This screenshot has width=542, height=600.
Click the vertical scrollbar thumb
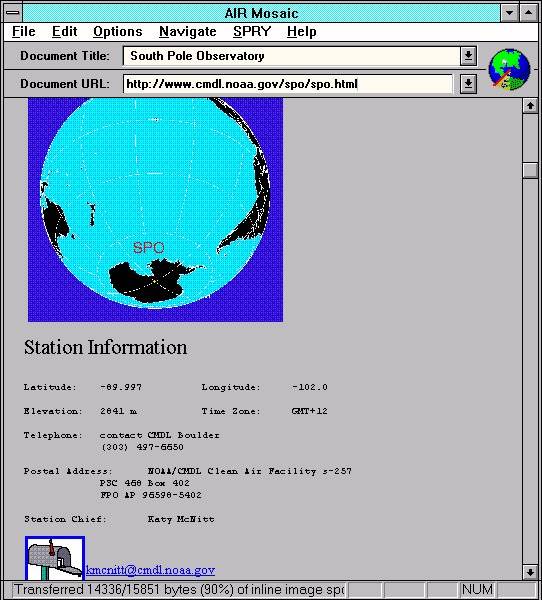[x=530, y=170]
